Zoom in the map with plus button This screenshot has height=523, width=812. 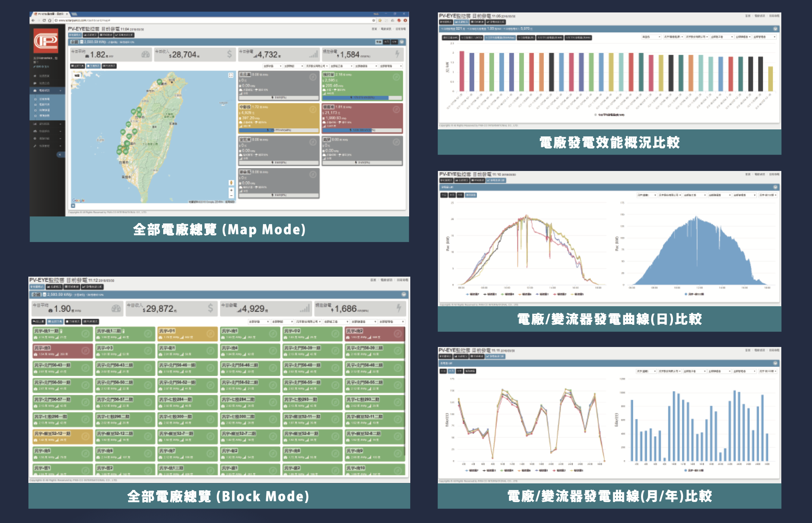point(231,190)
